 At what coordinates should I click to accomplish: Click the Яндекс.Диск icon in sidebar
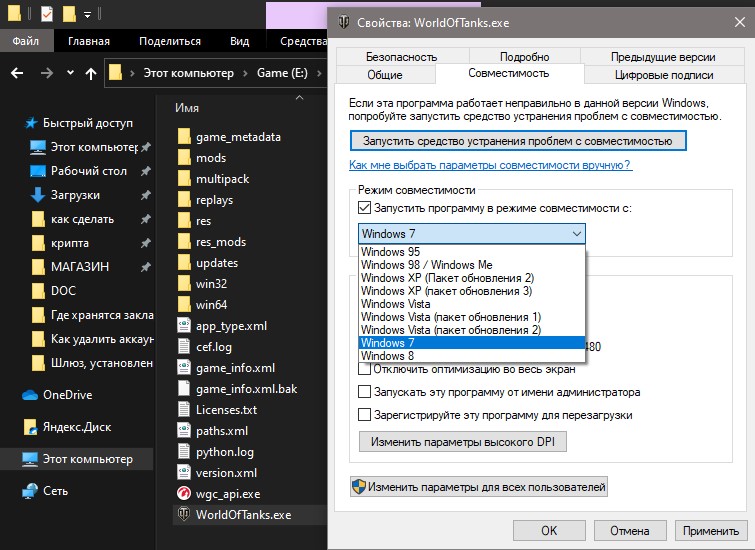click(30, 427)
